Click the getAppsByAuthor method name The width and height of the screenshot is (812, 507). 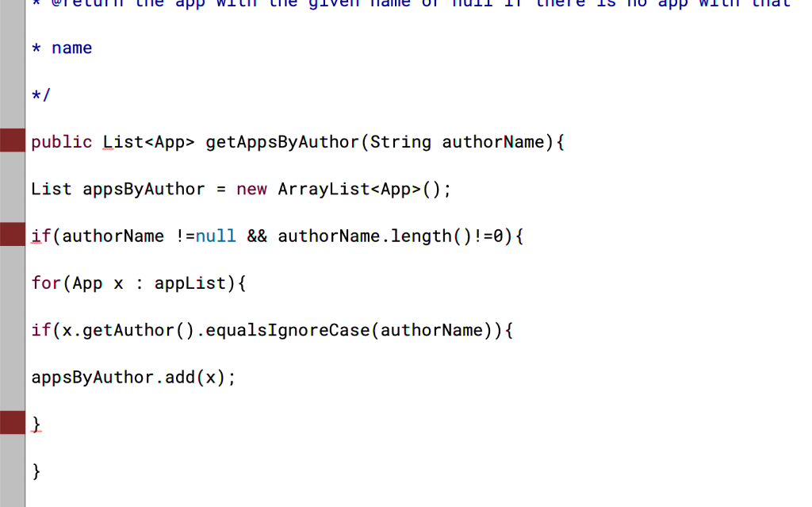pyautogui.click(x=282, y=142)
